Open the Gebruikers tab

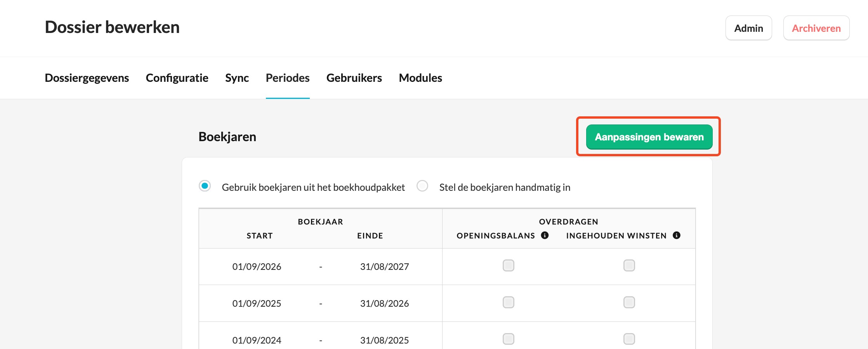[354, 78]
